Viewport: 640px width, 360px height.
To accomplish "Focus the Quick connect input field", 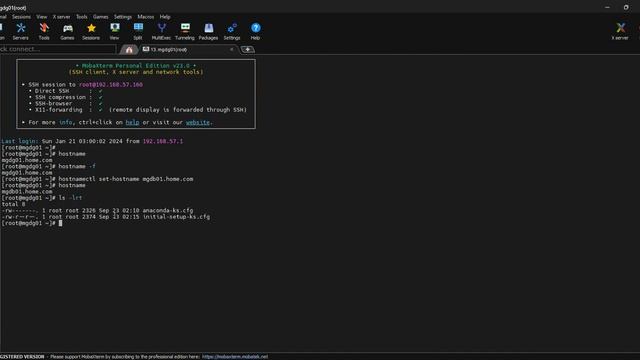I will pyautogui.click(x=58, y=49).
